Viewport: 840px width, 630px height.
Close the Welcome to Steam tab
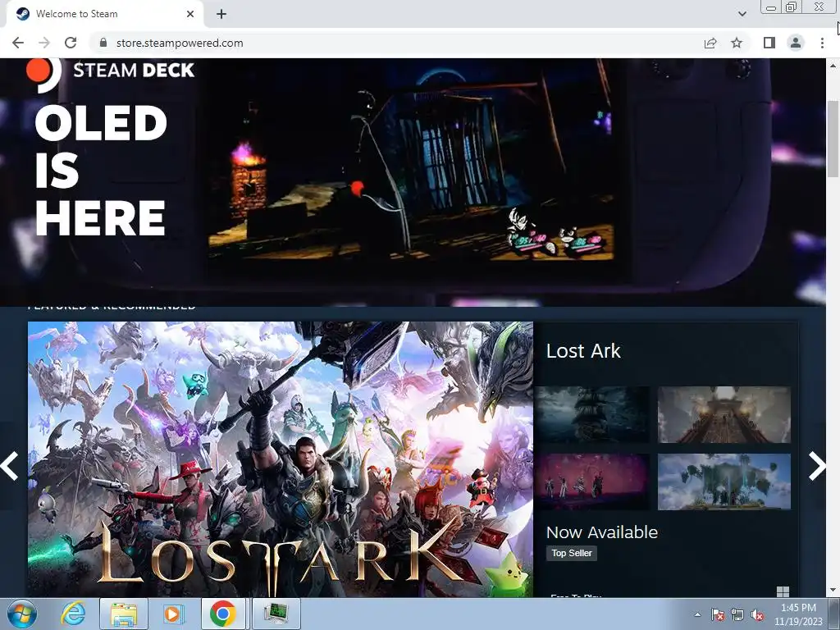point(190,14)
